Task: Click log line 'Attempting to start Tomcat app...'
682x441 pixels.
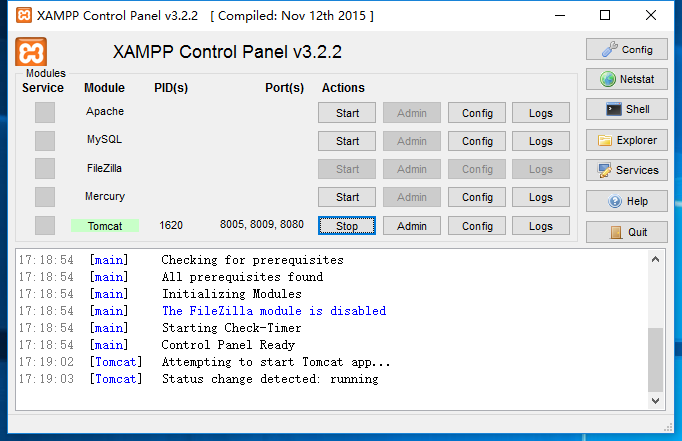Action: click(276, 362)
